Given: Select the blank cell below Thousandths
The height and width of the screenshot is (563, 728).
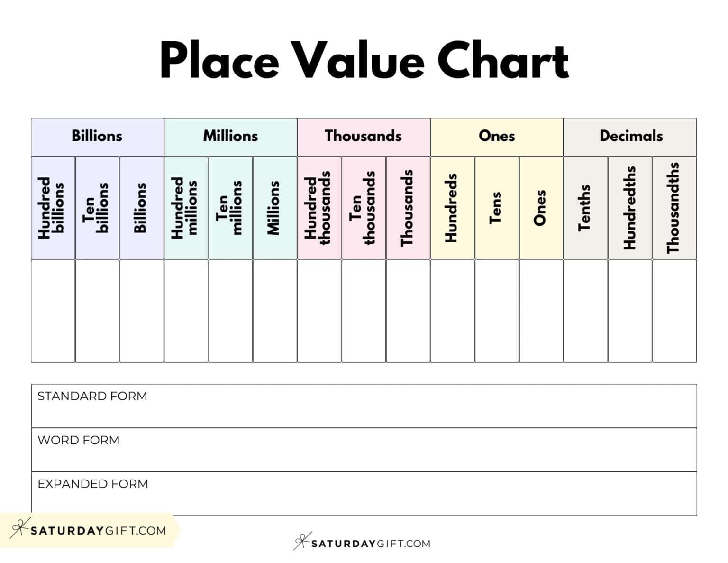Looking at the screenshot, I should [674, 311].
